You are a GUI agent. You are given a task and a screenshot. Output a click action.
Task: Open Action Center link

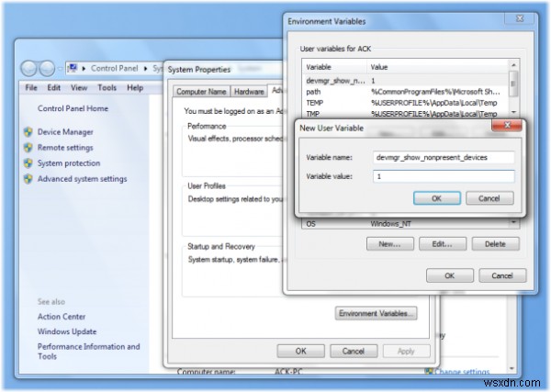[62, 317]
